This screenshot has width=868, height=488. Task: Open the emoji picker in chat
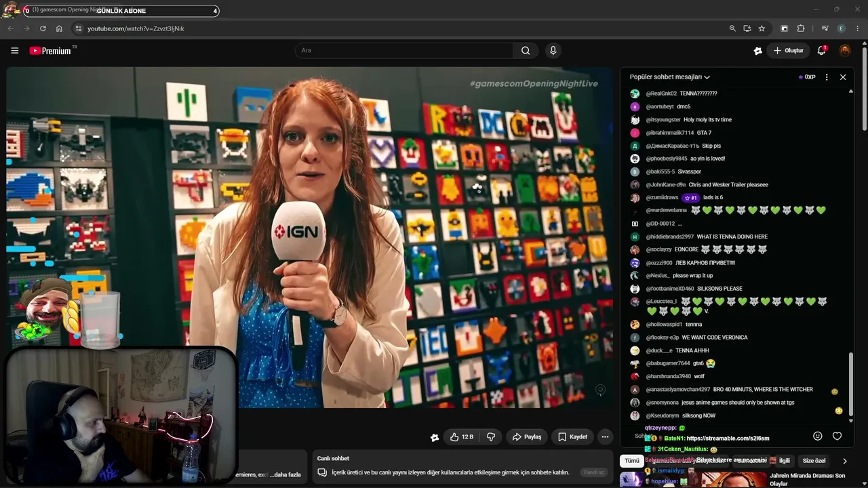818,436
